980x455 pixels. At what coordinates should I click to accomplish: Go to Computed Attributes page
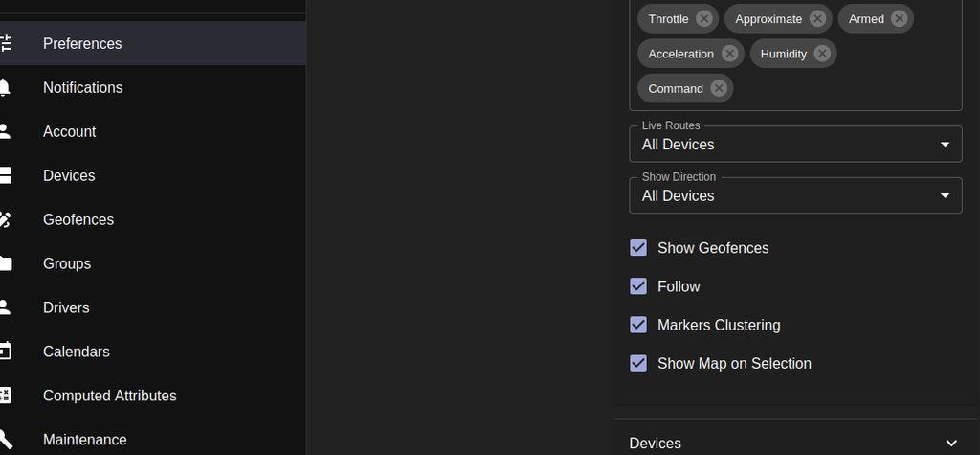pyautogui.click(x=109, y=396)
